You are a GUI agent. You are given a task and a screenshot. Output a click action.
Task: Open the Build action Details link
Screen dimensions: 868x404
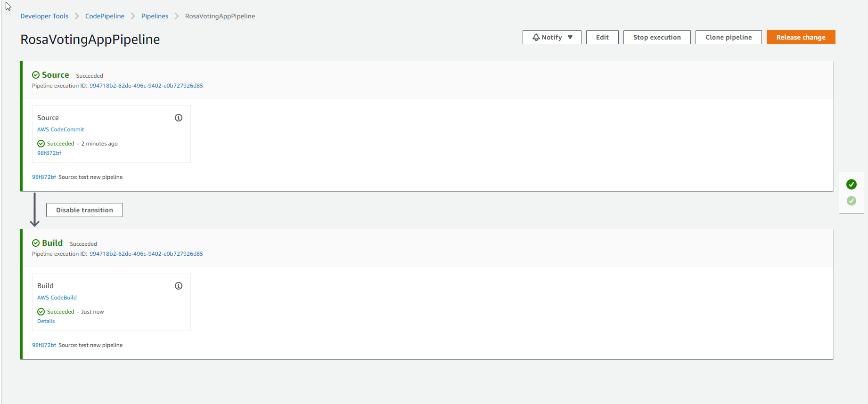pos(46,321)
